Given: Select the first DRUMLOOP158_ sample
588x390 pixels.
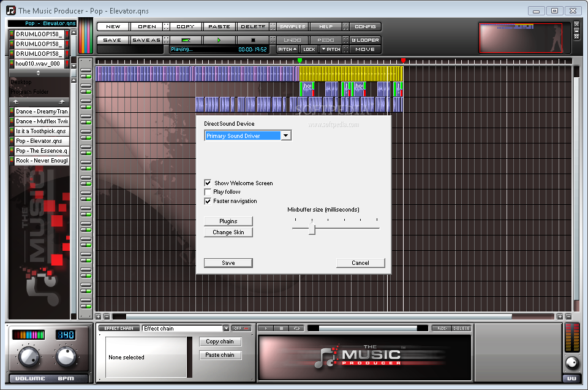Looking at the screenshot, I should (39, 34).
